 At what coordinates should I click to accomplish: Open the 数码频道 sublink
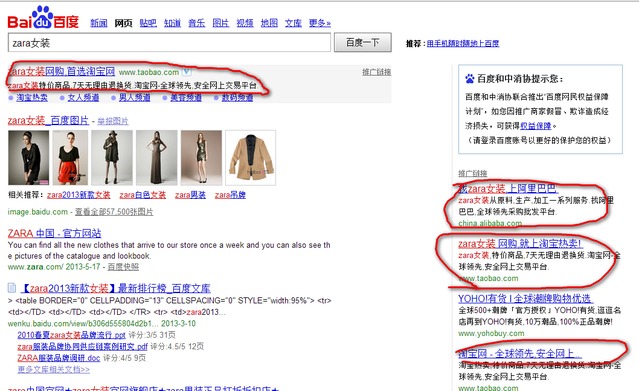coord(237,97)
